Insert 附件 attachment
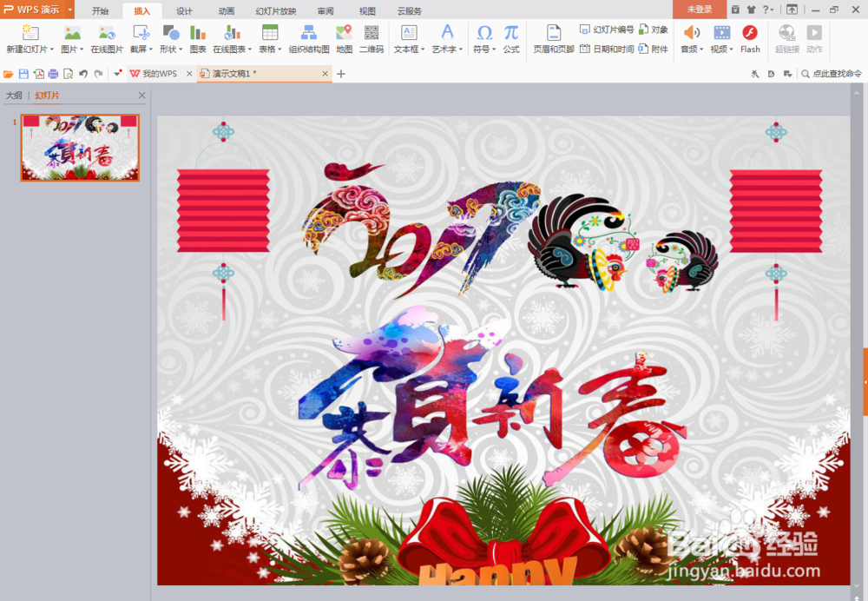The image size is (868, 601). coord(654,49)
